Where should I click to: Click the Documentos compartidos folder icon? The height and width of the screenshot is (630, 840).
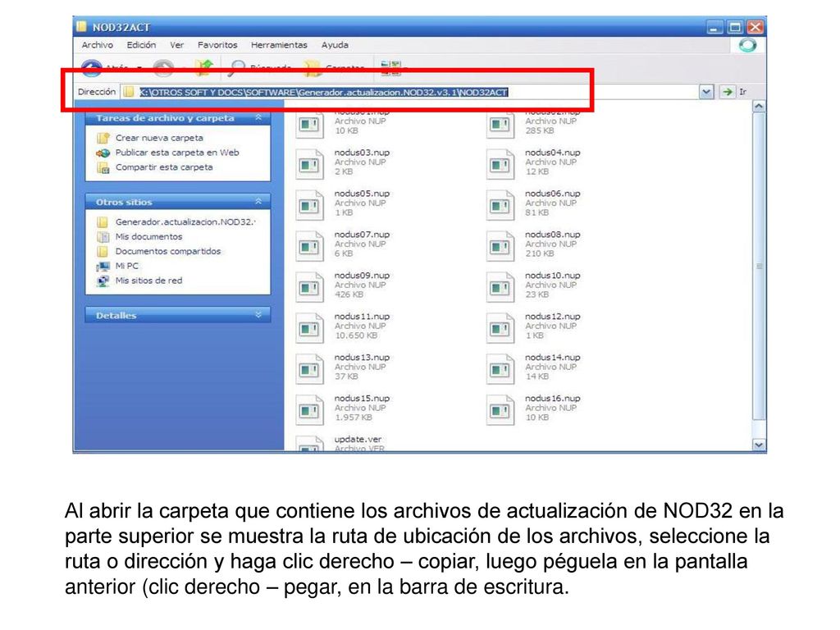(x=103, y=251)
